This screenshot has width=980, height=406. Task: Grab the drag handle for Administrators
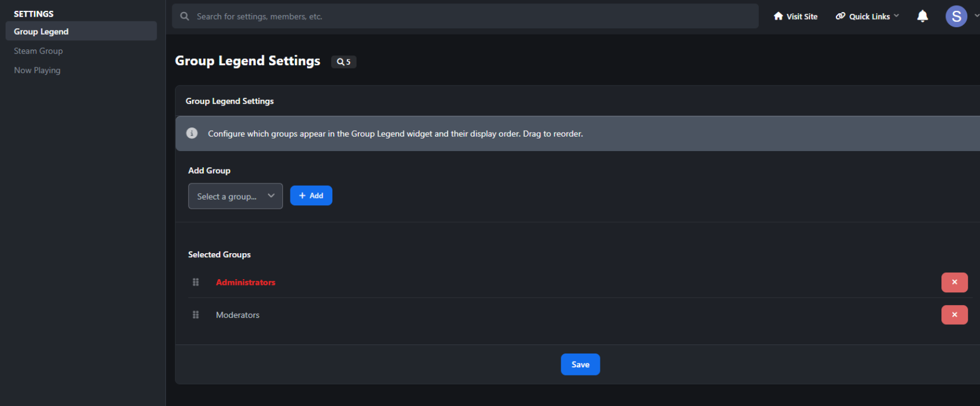point(196,282)
